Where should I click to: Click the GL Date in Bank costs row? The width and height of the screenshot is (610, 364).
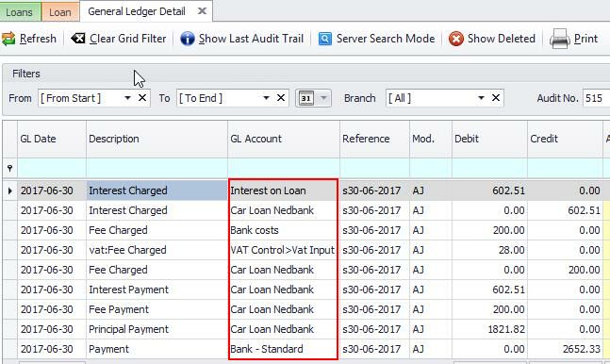coord(52,230)
